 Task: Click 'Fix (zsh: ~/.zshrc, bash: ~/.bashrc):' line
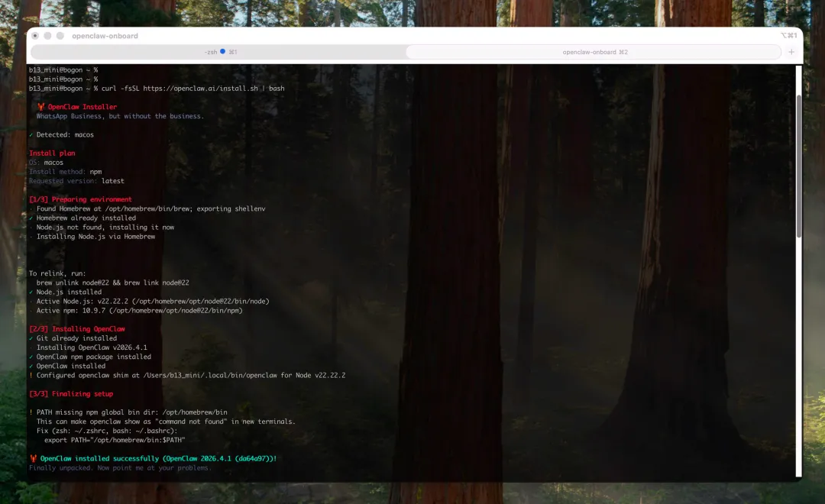pyautogui.click(x=107, y=431)
